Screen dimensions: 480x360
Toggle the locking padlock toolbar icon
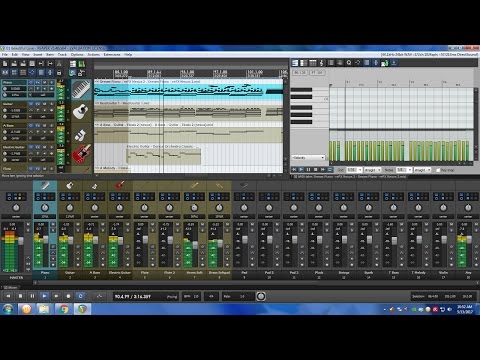(59, 72)
